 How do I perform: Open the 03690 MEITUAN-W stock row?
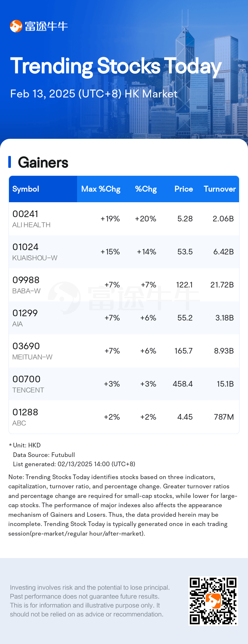(x=124, y=351)
